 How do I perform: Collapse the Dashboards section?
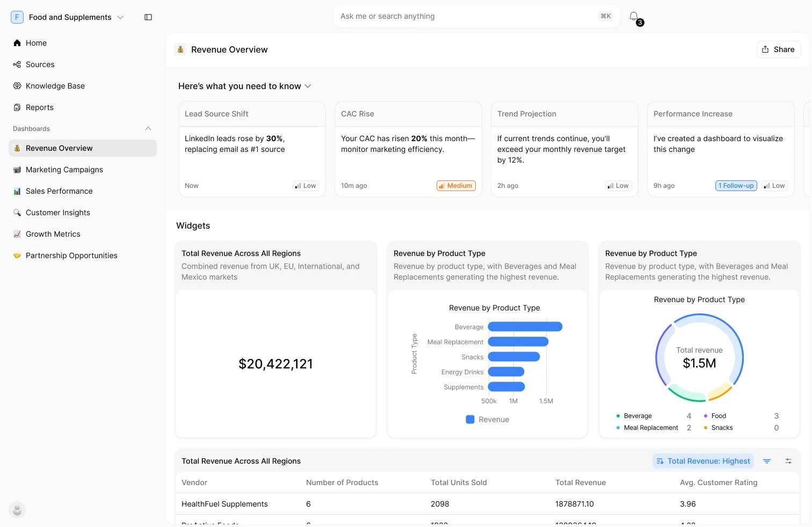[x=148, y=129]
